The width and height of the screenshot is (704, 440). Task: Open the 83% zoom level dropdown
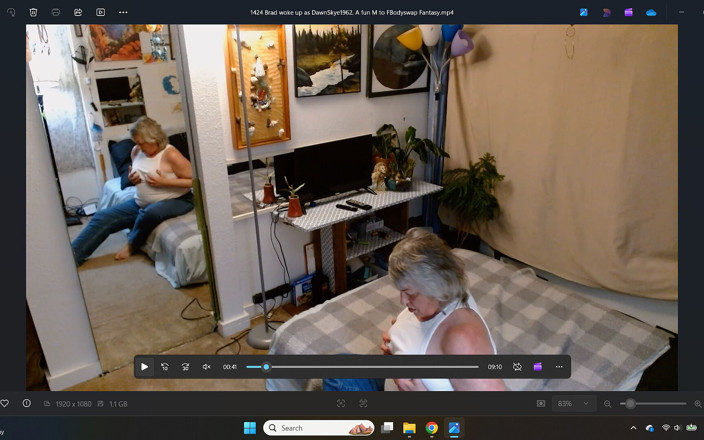(573, 404)
